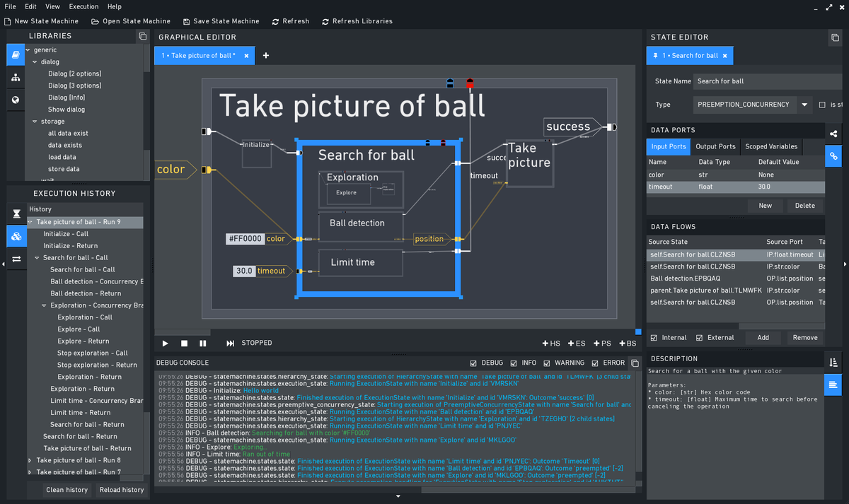Image resolution: width=849 pixels, height=504 pixels.
Task: Open the statemachine hierarchy sidebar icon
Action: [14, 77]
